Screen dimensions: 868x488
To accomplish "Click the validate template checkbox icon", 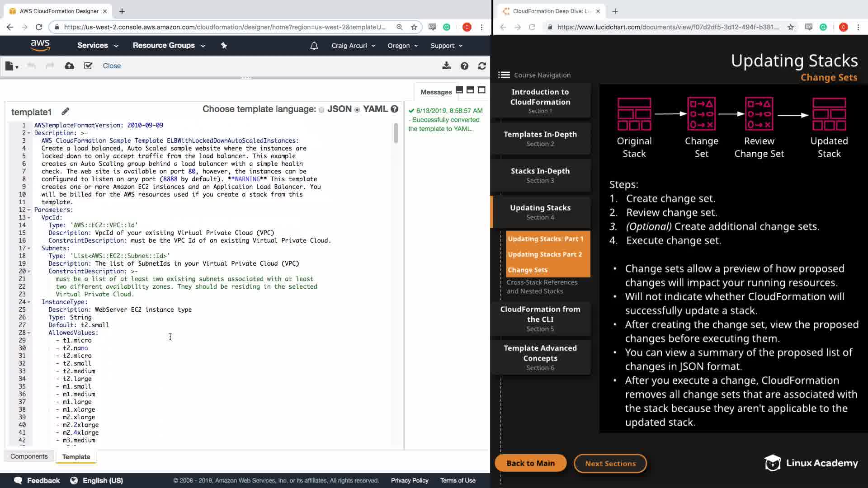I will click(88, 66).
